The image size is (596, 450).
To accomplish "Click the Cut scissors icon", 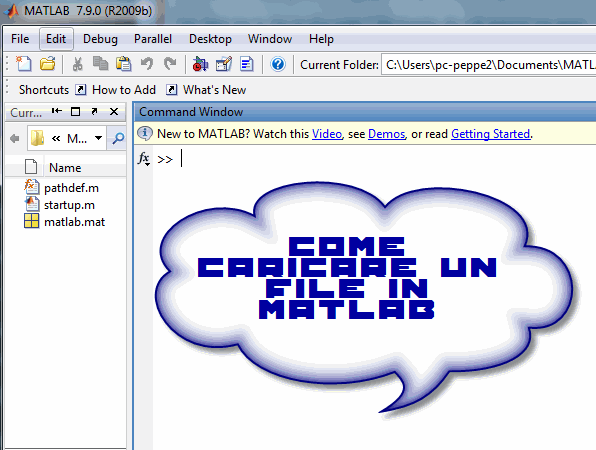I will pos(78,64).
